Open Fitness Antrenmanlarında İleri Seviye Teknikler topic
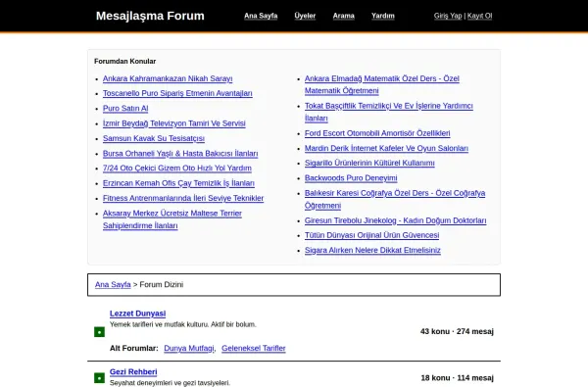Image resolution: width=588 pixels, height=387 pixels. point(183,198)
